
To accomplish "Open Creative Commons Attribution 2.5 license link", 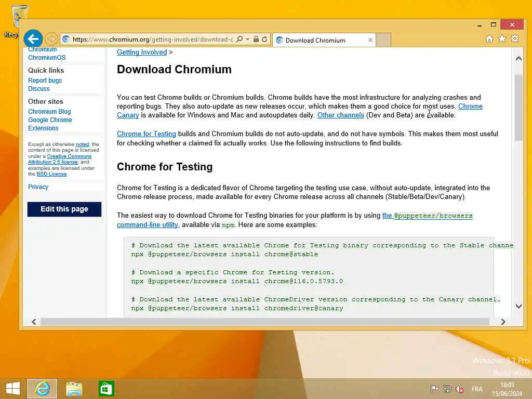I will 60,159.
